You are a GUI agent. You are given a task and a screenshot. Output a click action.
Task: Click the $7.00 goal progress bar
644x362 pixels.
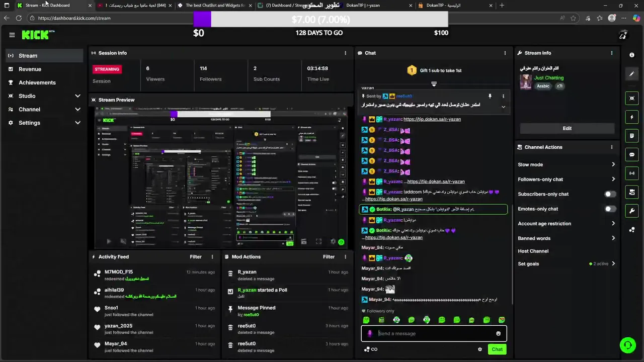[x=320, y=20]
